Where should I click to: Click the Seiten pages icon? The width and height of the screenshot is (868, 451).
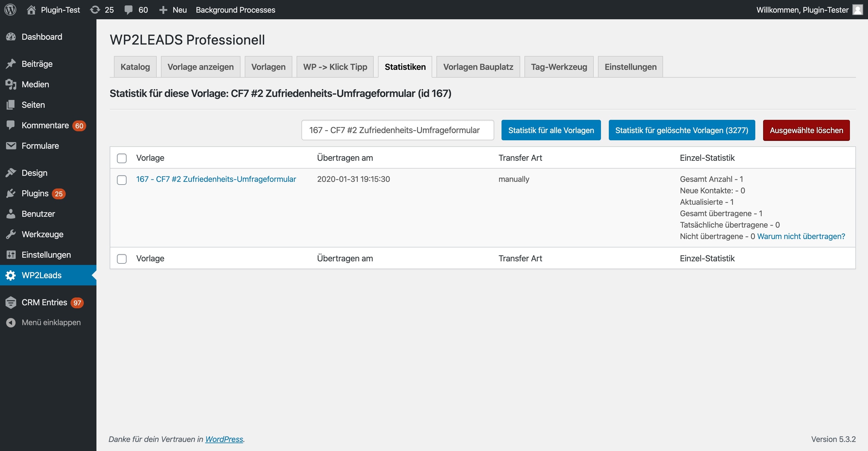pos(11,105)
